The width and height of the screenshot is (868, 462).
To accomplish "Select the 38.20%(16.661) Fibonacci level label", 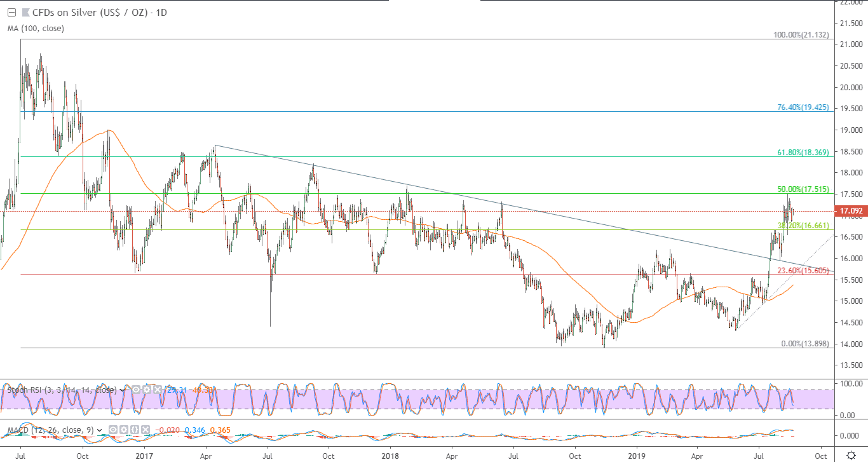I will point(804,226).
